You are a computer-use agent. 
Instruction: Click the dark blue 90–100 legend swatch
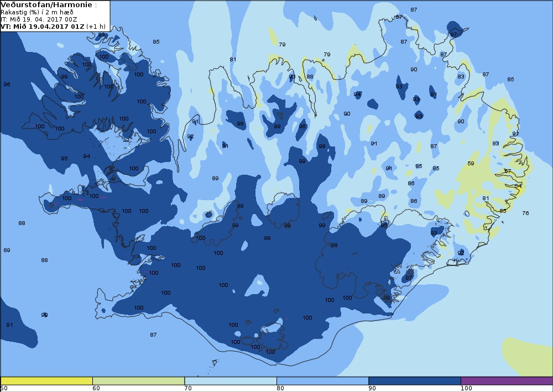[414, 381]
